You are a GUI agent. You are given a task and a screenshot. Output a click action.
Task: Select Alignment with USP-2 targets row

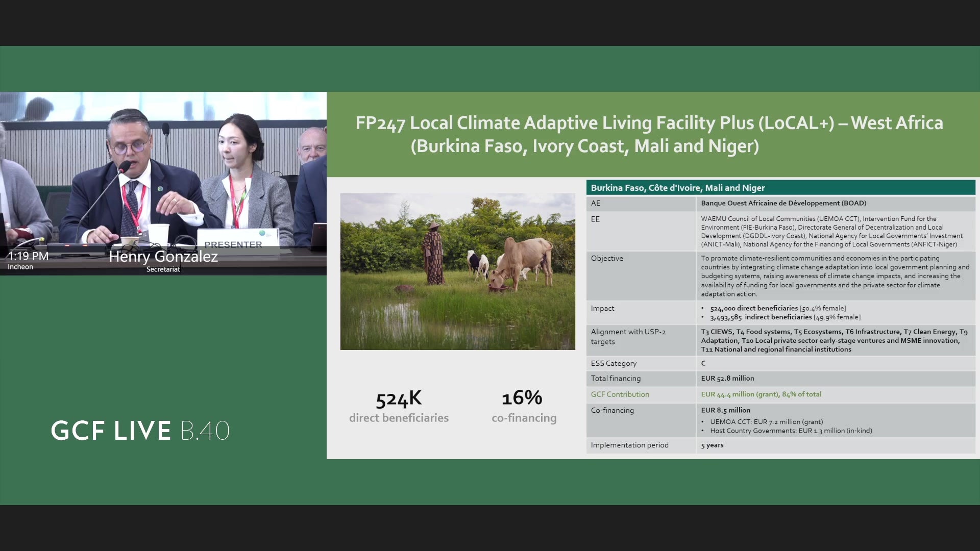(x=780, y=340)
